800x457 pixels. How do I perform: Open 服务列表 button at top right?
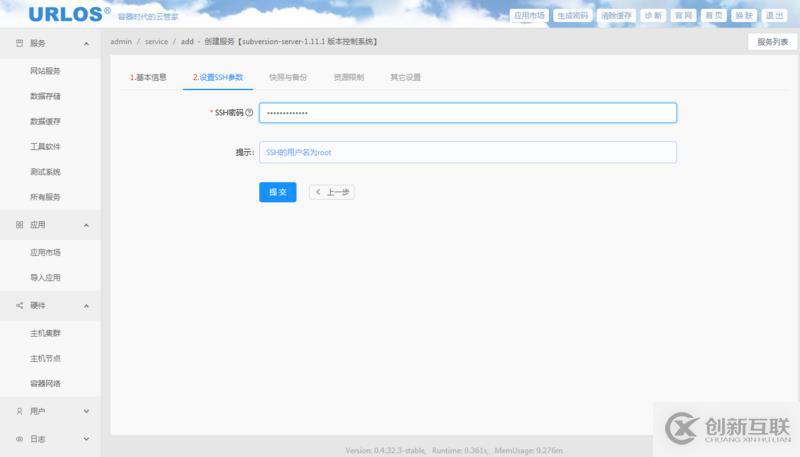(772, 42)
